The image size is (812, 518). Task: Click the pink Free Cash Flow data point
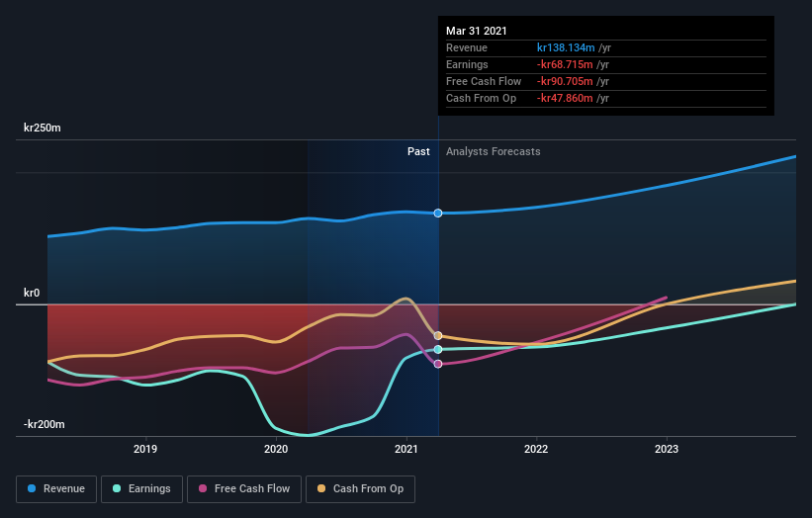point(438,364)
